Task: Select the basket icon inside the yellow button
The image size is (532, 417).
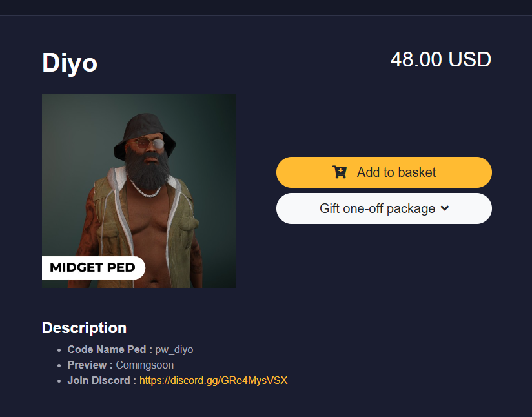Action: (x=338, y=172)
